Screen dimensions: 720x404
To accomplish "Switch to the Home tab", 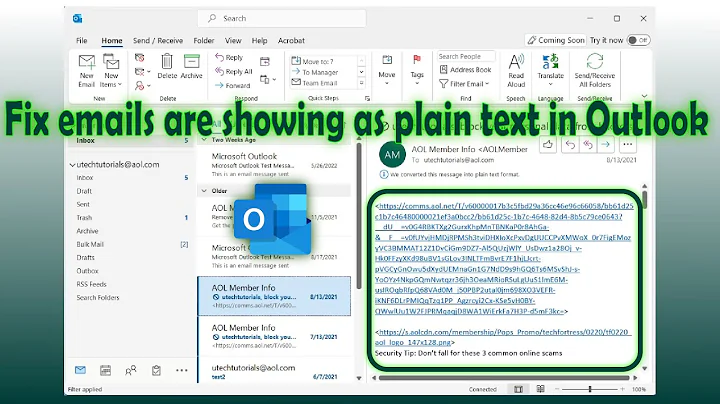I will [x=112, y=40].
